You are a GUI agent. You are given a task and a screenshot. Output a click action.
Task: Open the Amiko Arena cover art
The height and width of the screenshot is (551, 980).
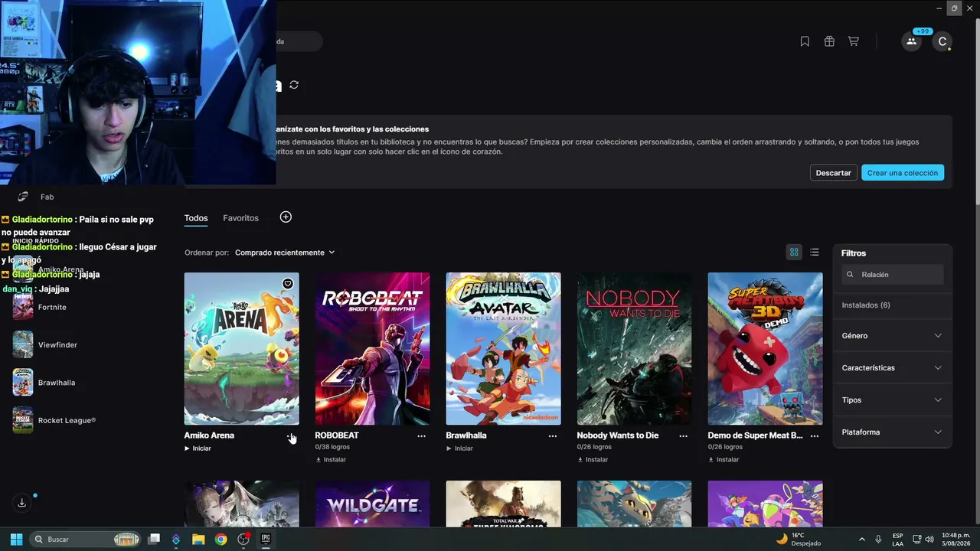point(242,349)
